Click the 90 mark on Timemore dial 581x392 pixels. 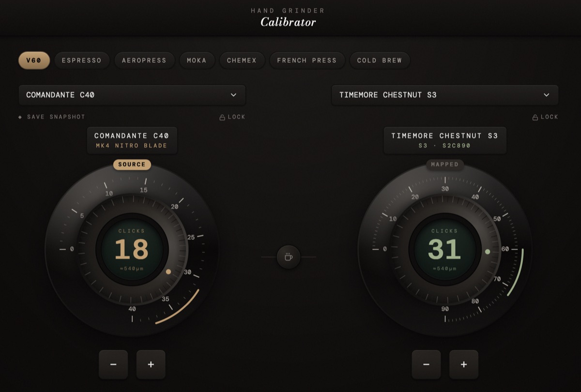[x=445, y=309]
